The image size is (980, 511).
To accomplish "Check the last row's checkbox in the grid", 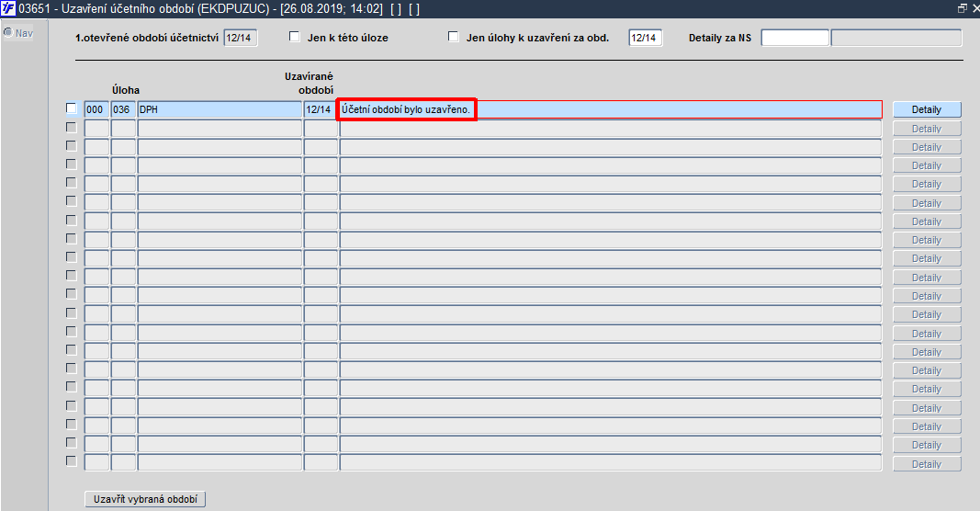I will click(72, 461).
